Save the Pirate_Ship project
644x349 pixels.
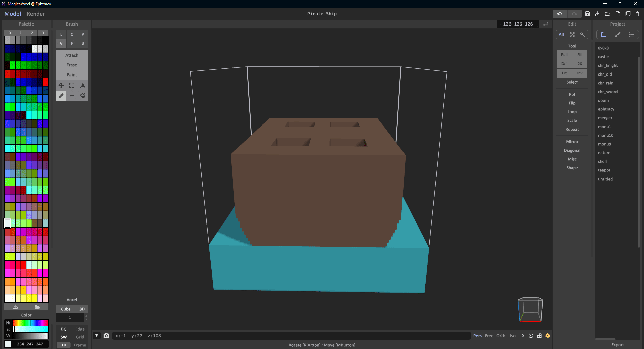pyautogui.click(x=587, y=14)
